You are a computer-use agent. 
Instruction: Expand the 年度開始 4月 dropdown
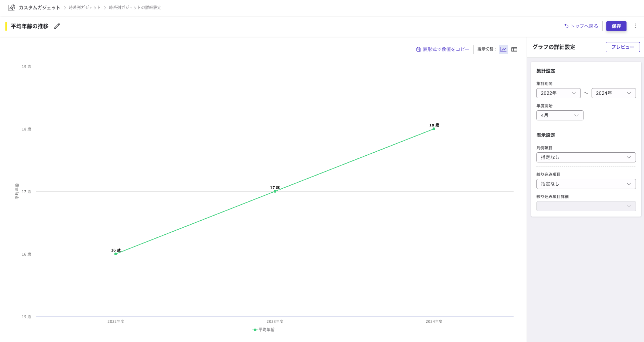pyautogui.click(x=560, y=115)
